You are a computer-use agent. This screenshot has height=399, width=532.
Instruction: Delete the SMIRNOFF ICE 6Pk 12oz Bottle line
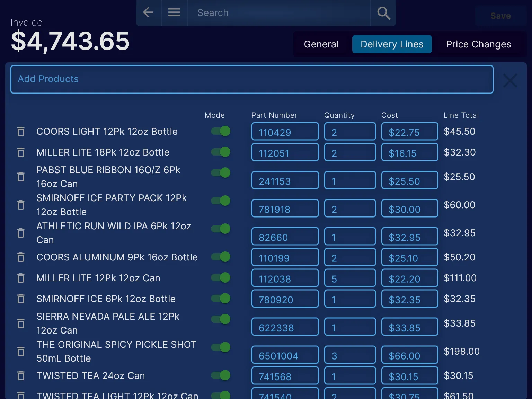click(x=21, y=299)
